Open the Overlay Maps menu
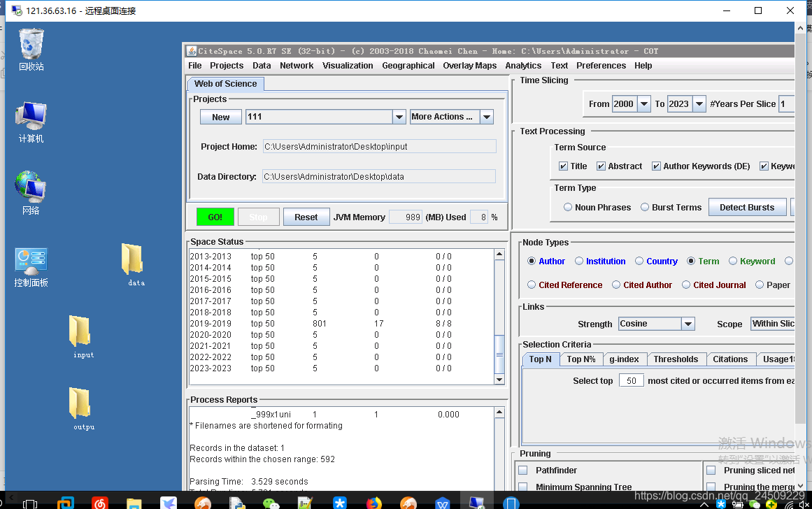812x509 pixels. (x=470, y=66)
